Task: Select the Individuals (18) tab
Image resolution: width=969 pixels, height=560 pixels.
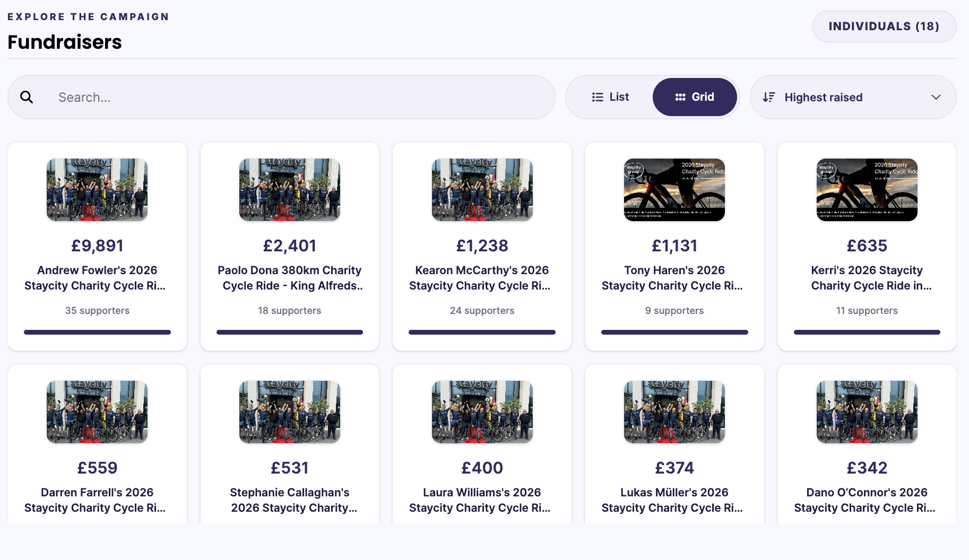Action: (884, 27)
